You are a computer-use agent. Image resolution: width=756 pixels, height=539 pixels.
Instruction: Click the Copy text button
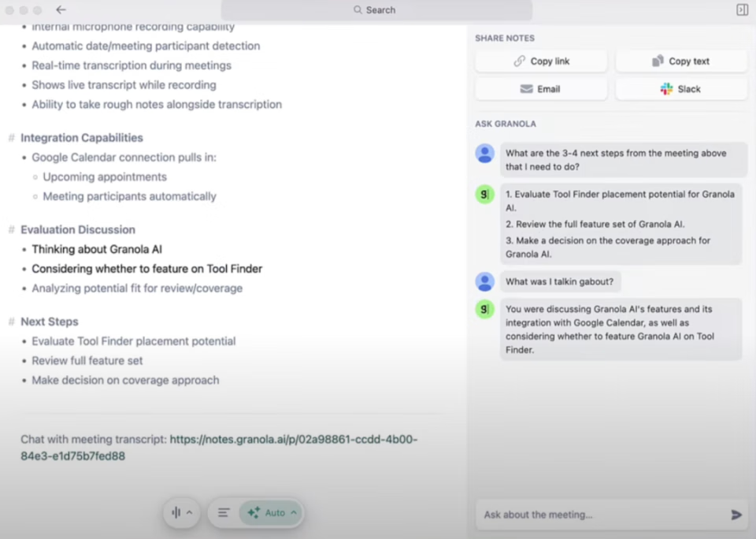pyautogui.click(x=680, y=61)
